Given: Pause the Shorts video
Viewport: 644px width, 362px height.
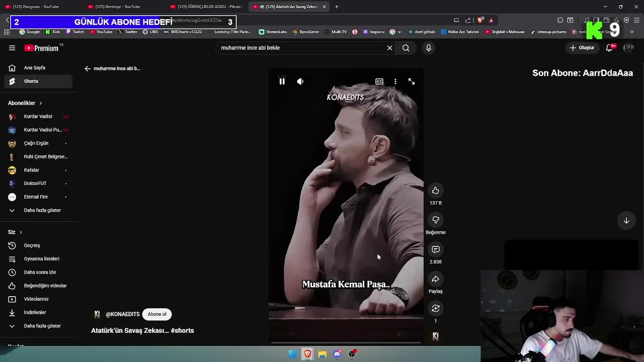Looking at the screenshot, I should [282, 81].
